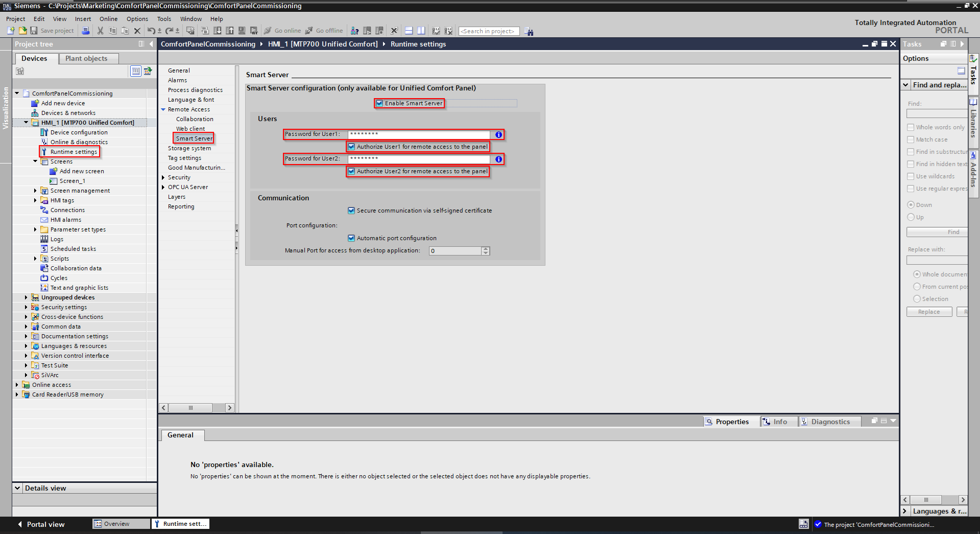Click the Copy icon in toolbar

112,31
